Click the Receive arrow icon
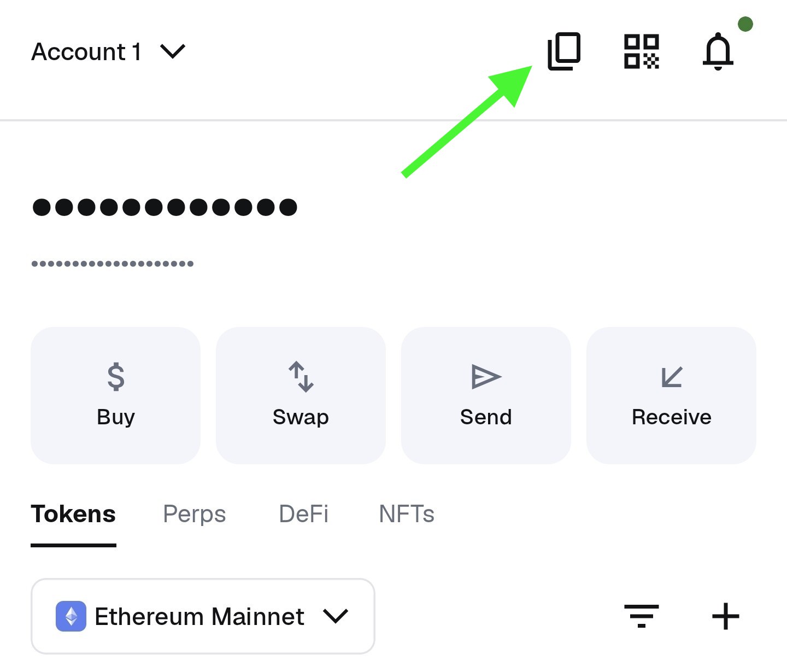 coord(672,377)
